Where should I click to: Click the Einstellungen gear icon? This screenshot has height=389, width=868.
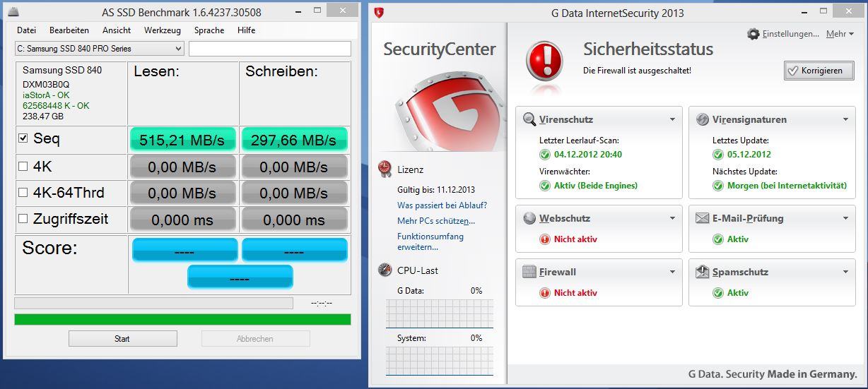pyautogui.click(x=753, y=34)
